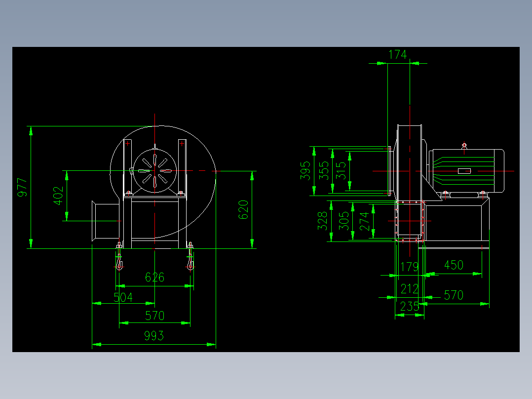Click the motor lifting eye bolt
532x399 pixels.
[464, 146]
